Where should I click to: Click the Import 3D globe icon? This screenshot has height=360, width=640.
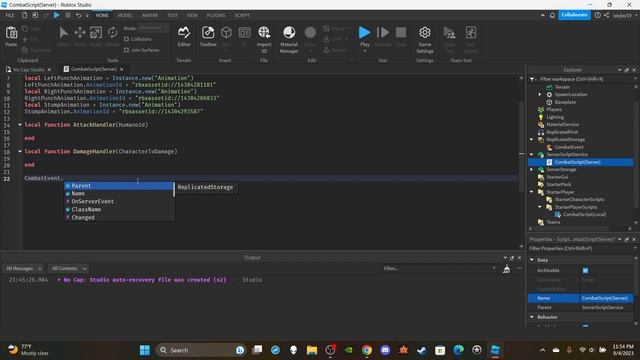264,33
